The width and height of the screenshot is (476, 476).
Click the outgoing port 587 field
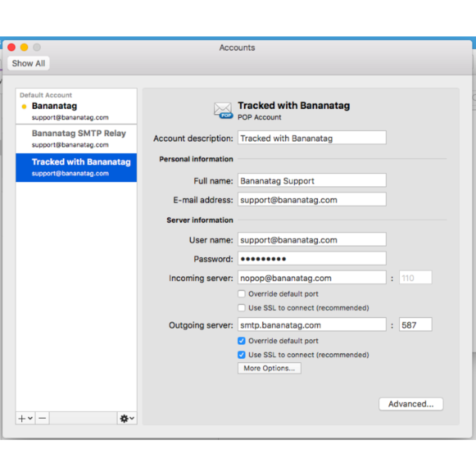[x=416, y=324]
